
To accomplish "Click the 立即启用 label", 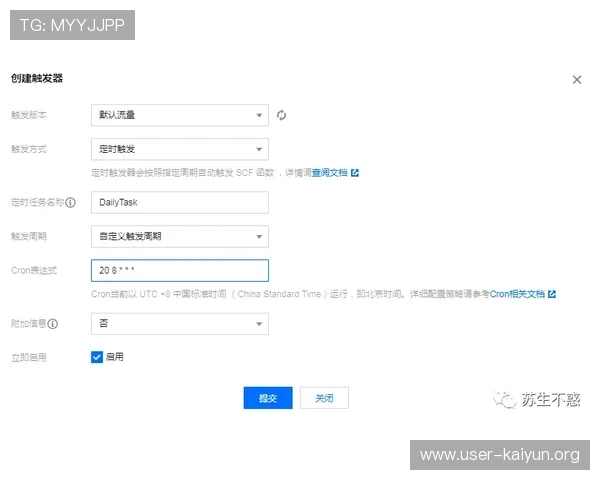I will pyautogui.click(x=29, y=358).
